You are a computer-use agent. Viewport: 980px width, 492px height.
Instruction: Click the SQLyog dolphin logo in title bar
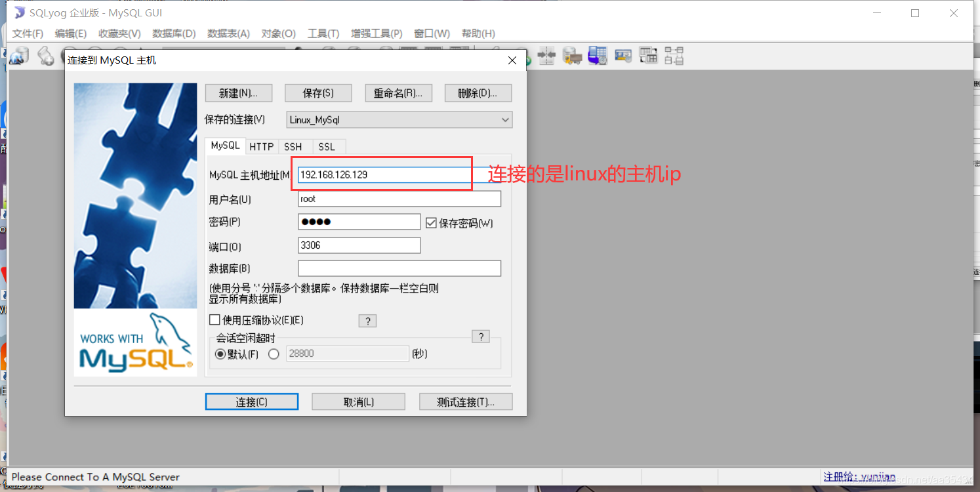point(20,13)
